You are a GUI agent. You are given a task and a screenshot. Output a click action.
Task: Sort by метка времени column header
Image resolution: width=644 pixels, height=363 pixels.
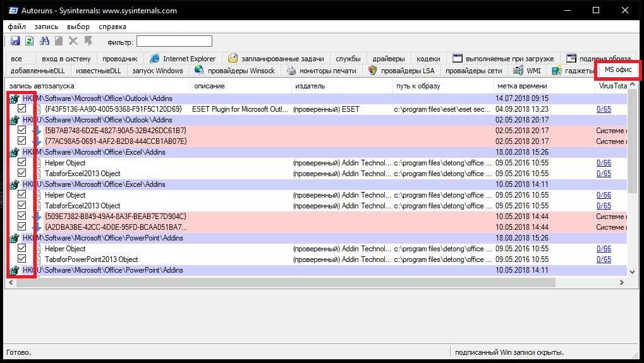pyautogui.click(x=521, y=86)
